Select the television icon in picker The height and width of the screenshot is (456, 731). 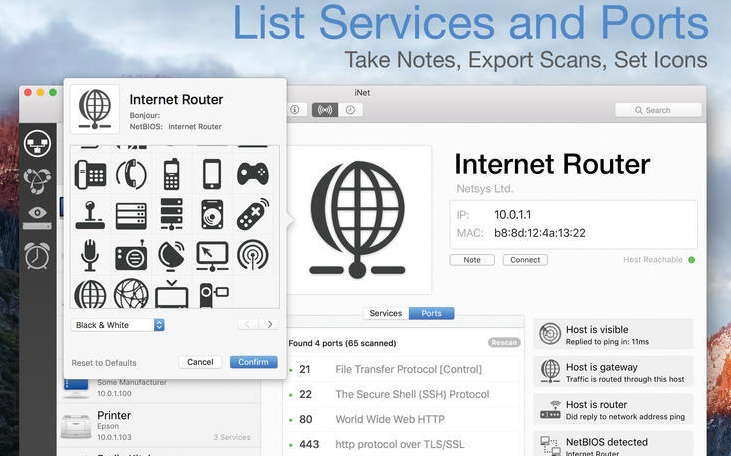(x=171, y=293)
